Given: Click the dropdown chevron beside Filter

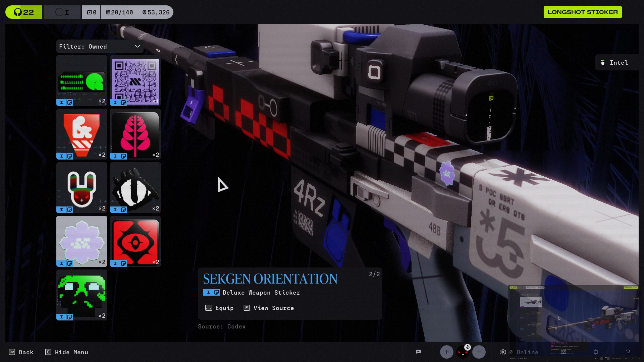Looking at the screenshot, I should [x=138, y=47].
